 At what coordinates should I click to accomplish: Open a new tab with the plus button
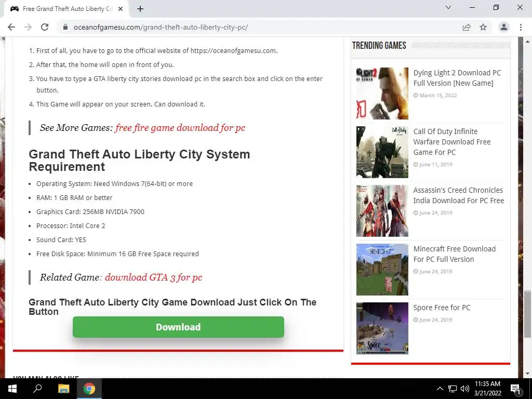pyautogui.click(x=140, y=9)
